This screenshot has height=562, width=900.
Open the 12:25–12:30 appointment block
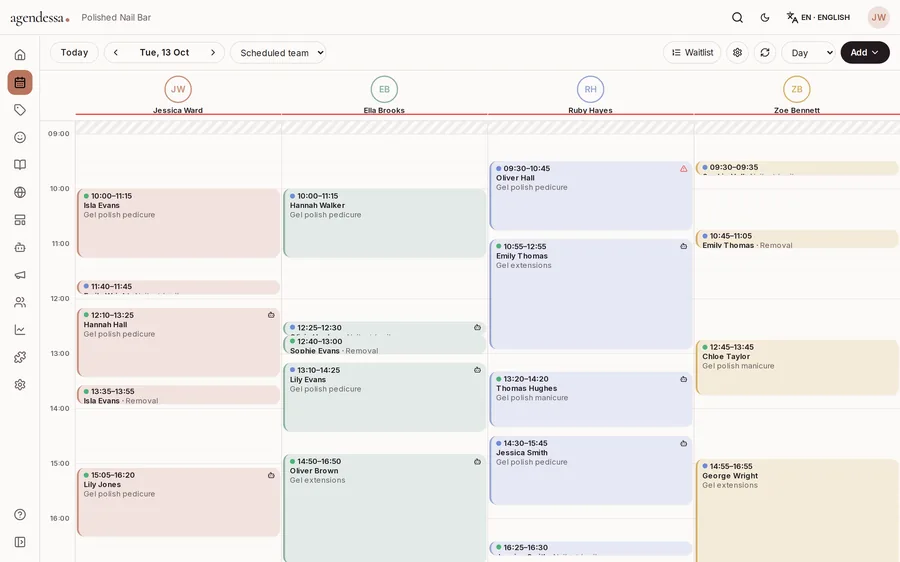click(385, 328)
